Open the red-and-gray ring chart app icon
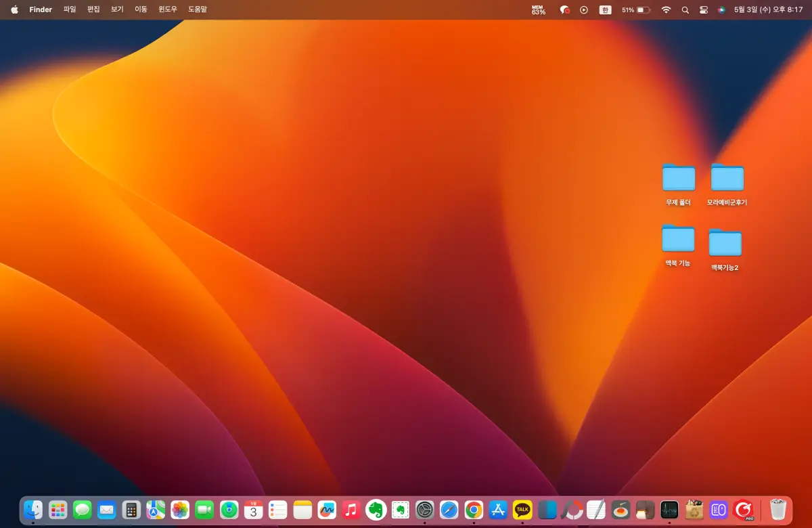Screen dimensions: 812x528 (x=572, y=510)
